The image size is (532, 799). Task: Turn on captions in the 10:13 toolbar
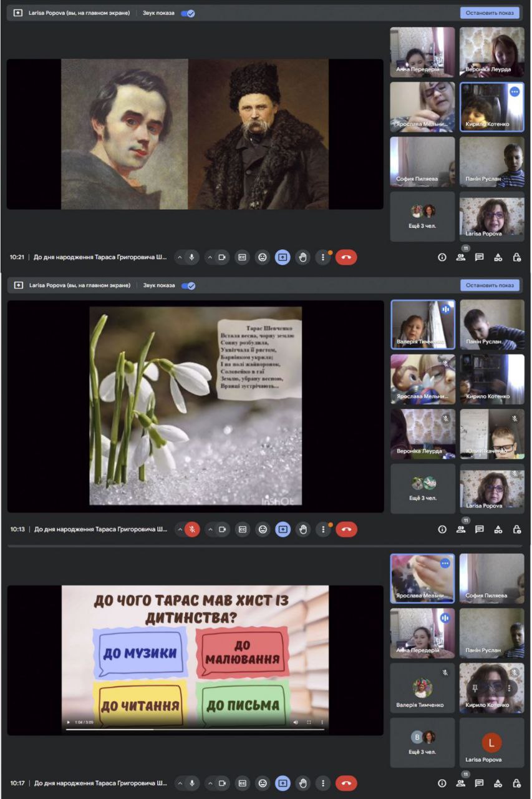(x=242, y=529)
